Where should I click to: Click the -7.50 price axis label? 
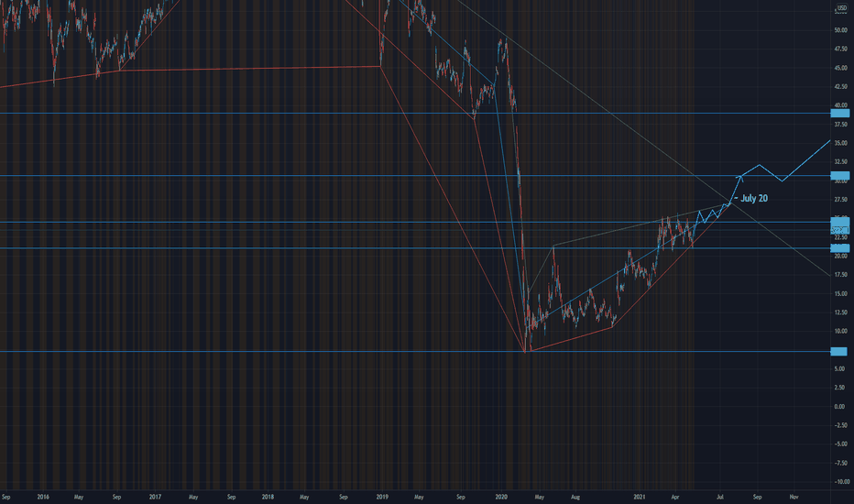pos(840,463)
